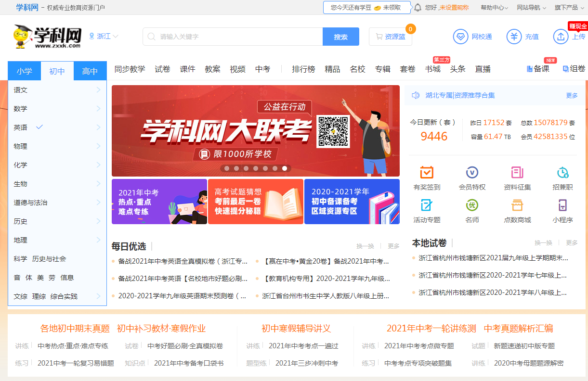Open the 充值 yen icon

(x=514, y=37)
